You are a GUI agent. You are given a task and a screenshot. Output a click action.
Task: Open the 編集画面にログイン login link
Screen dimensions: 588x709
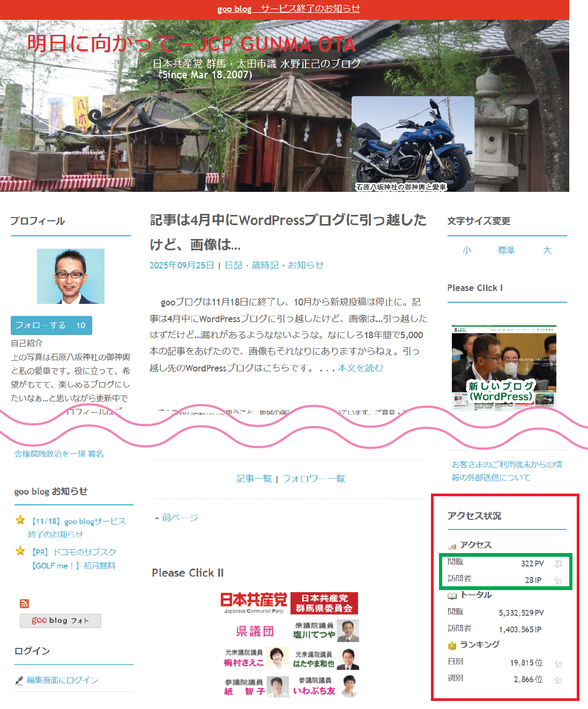point(62,680)
